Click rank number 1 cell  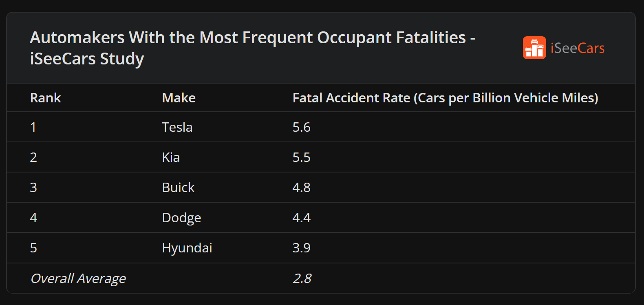33,127
